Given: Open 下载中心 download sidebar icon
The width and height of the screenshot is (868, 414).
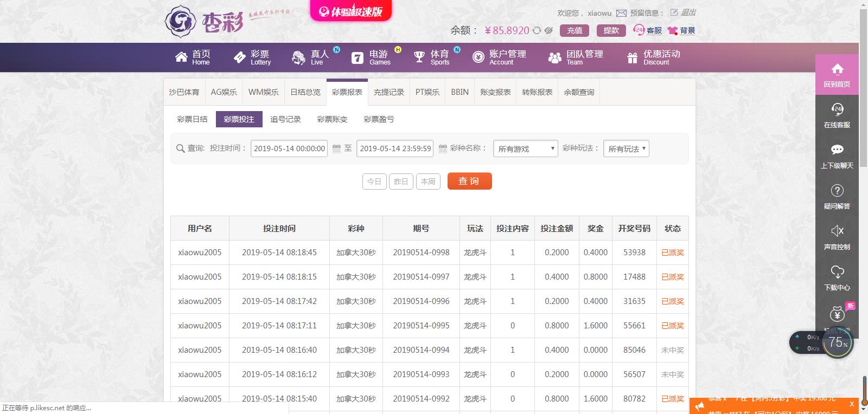Looking at the screenshot, I should [837, 278].
